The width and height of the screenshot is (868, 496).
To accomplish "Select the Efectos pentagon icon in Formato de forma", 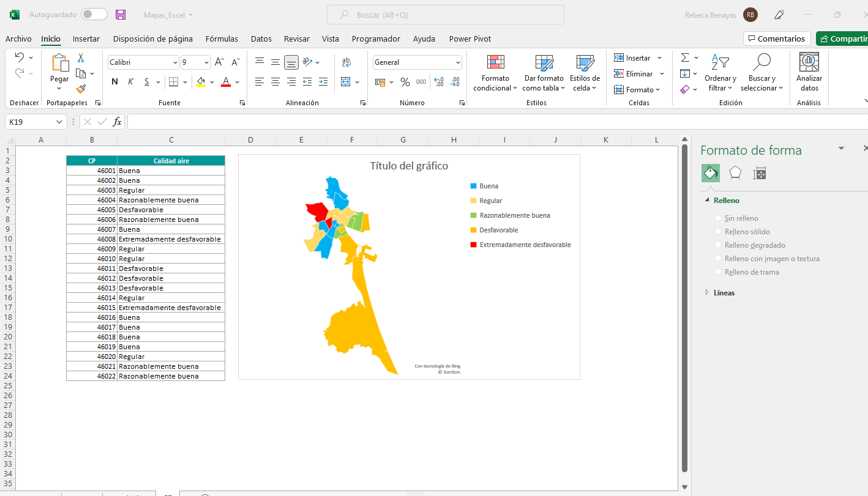I will coord(735,173).
